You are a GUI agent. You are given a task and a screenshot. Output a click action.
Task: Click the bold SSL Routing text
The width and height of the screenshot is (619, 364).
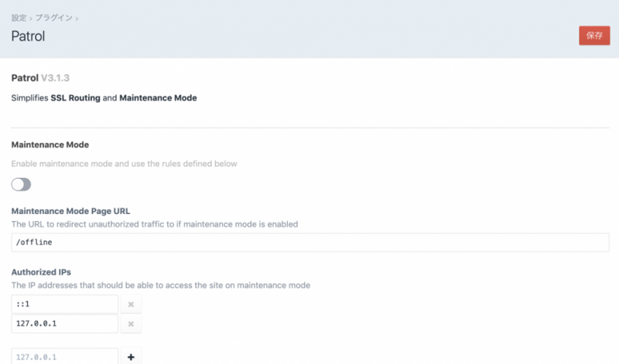pyautogui.click(x=75, y=98)
